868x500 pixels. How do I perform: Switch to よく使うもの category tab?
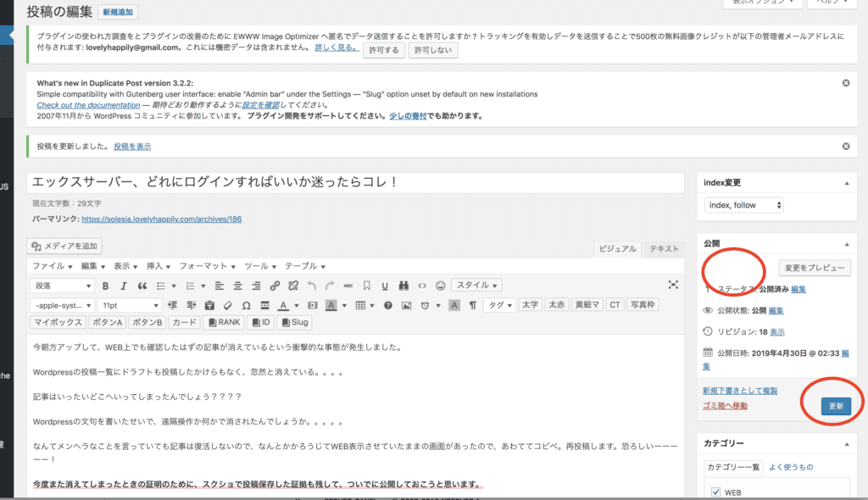[791, 467]
